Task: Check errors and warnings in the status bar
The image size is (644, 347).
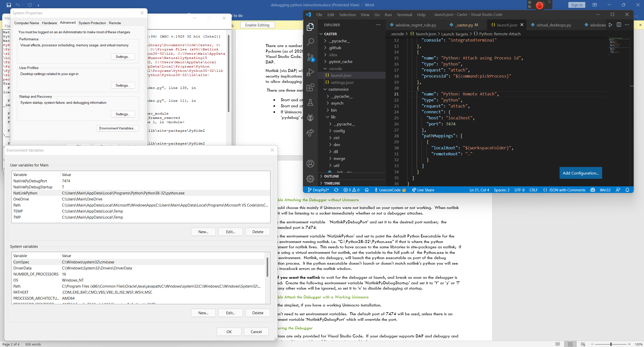Action: (351, 190)
